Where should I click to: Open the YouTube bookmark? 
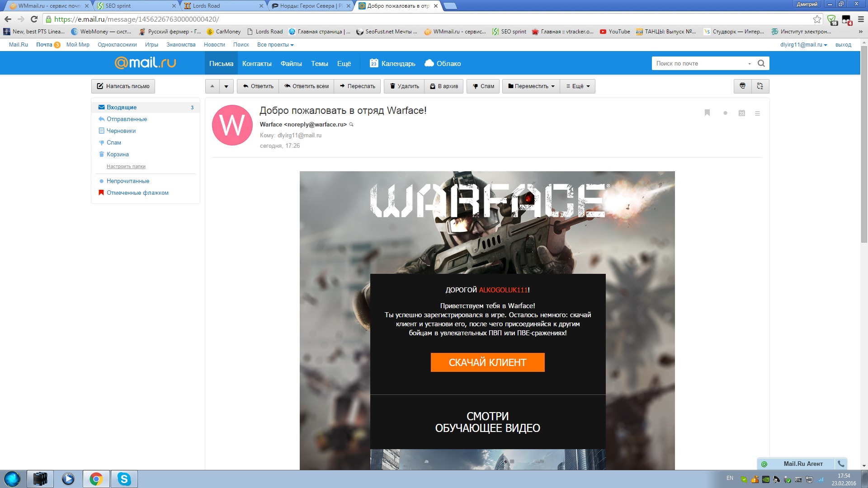tap(614, 32)
